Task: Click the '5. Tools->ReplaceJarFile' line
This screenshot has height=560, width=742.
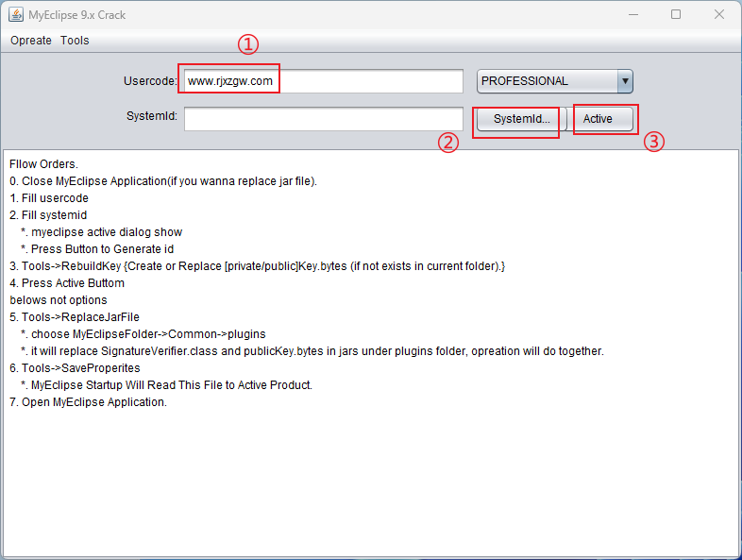Action: click(x=75, y=317)
